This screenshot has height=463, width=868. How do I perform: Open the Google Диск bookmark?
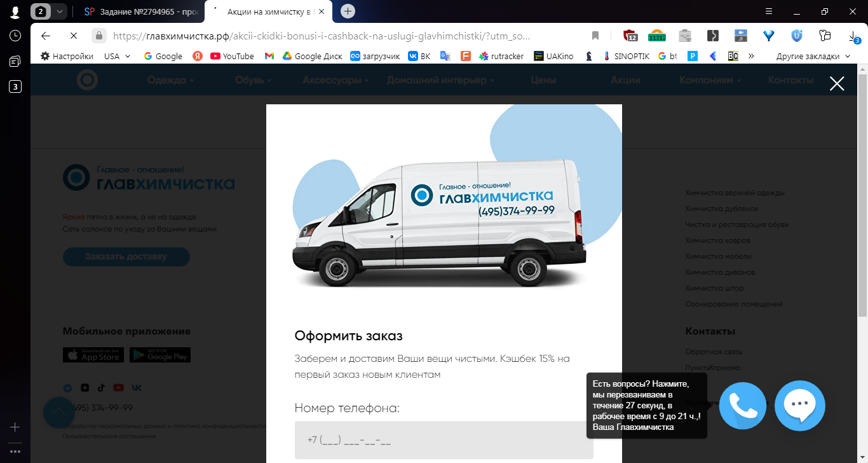(x=312, y=56)
